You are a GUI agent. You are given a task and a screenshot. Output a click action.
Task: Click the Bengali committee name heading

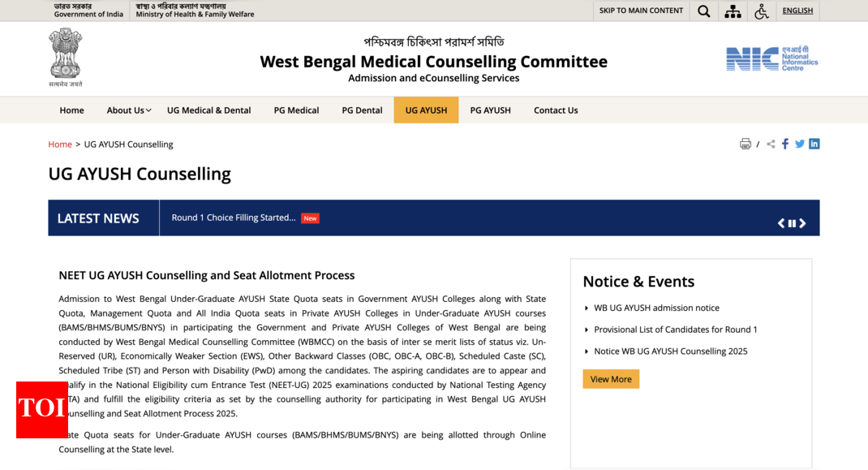434,42
